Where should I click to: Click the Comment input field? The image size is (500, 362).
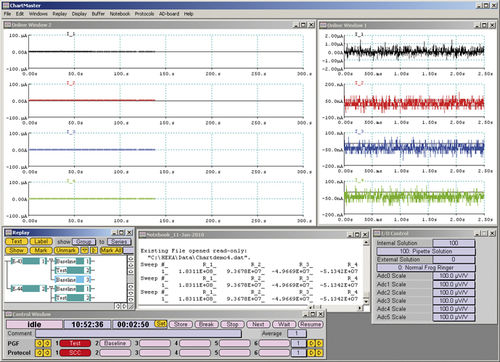coord(138,333)
